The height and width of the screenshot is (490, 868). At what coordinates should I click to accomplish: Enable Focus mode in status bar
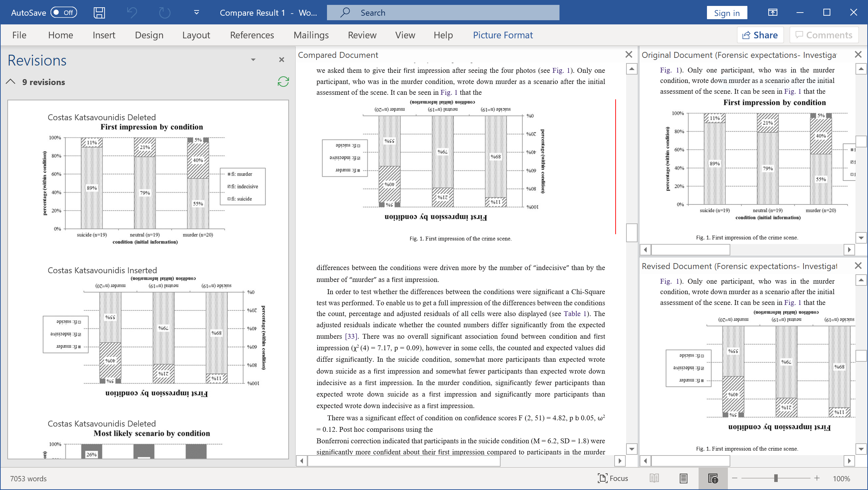pos(612,478)
